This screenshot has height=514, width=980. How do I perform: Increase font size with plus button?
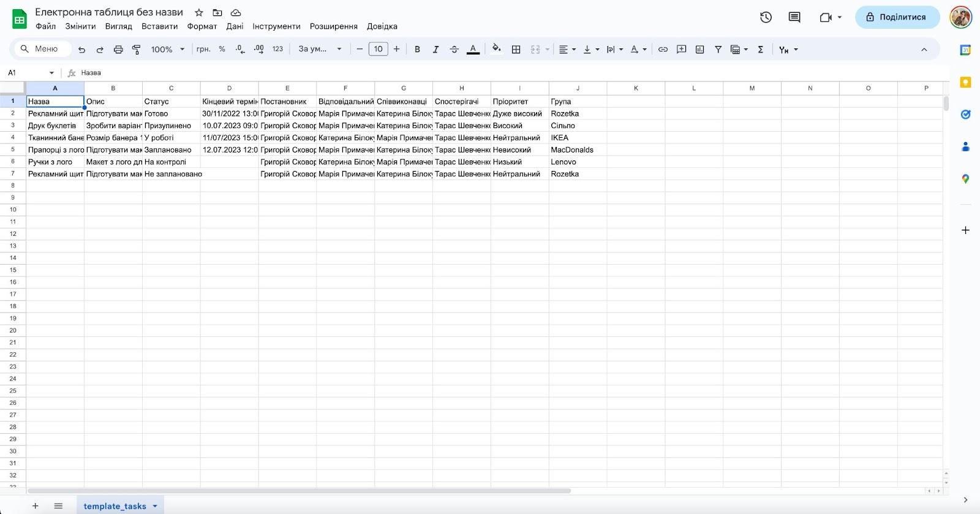[x=397, y=49]
